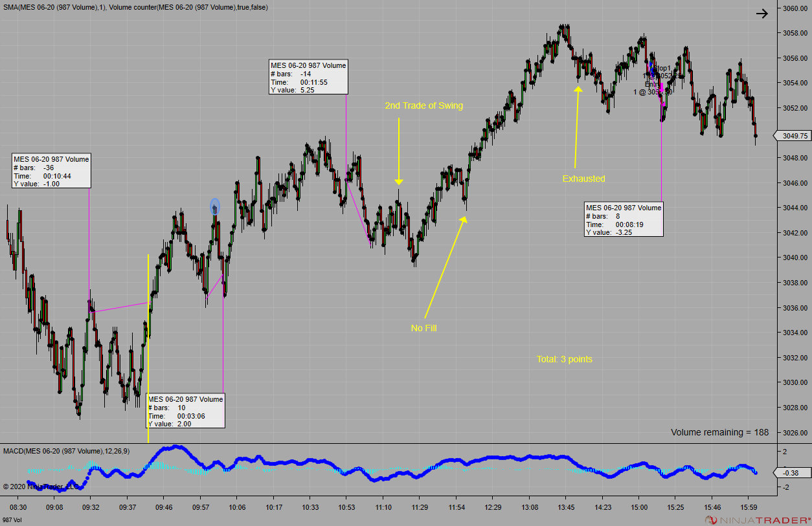Click the MACD axis value -2
Screen dimensions: 812x526
pyautogui.click(x=785, y=488)
